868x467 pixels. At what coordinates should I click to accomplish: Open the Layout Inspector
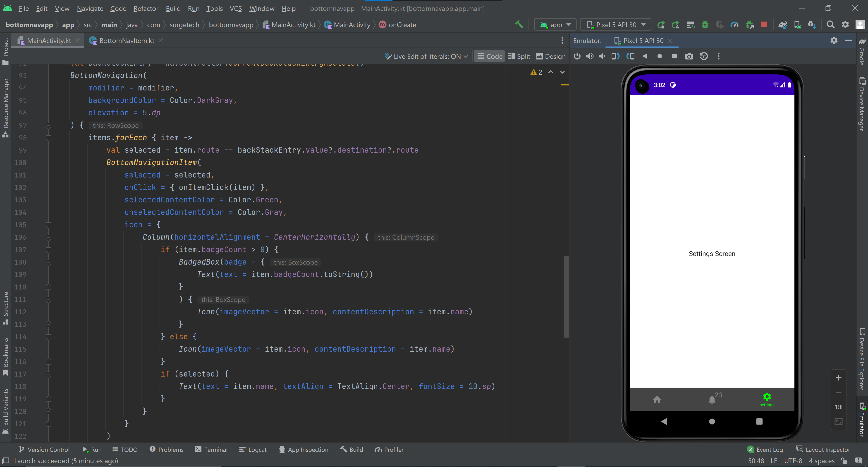click(827, 450)
